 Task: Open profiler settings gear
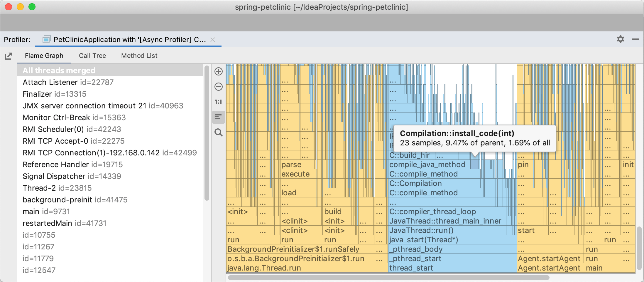pyautogui.click(x=620, y=39)
